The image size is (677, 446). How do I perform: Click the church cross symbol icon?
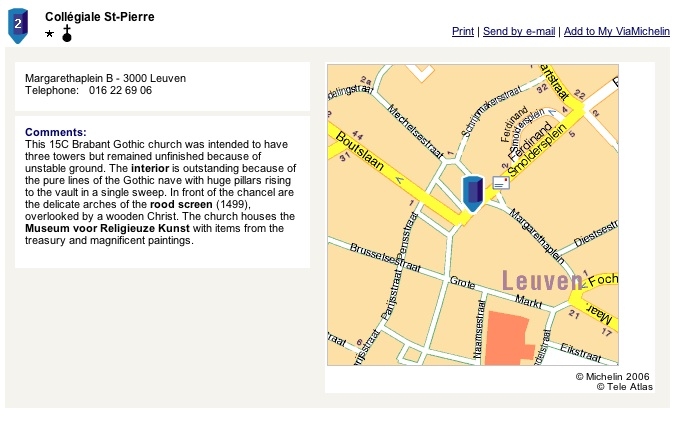[x=67, y=35]
